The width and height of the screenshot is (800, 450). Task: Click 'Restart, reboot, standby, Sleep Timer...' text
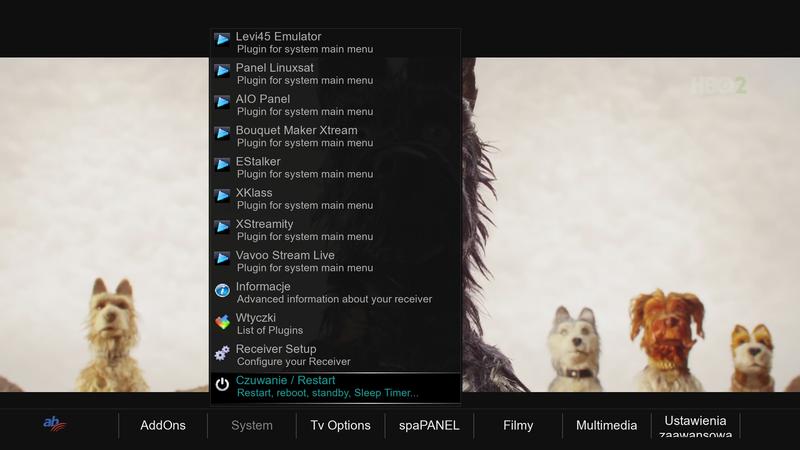click(328, 393)
